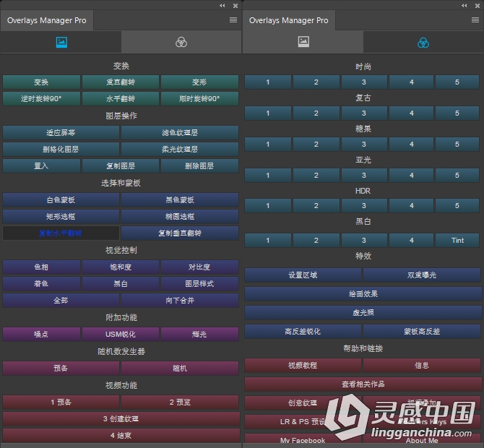The image size is (484, 448).
Task: Click the 高反差锐化 button
Action: pos(303,332)
